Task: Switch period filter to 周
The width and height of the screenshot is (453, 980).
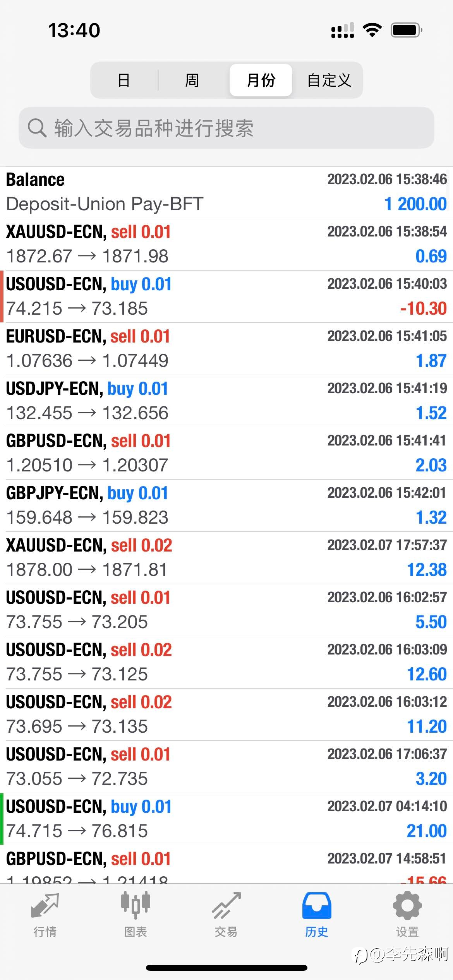Action: point(192,80)
